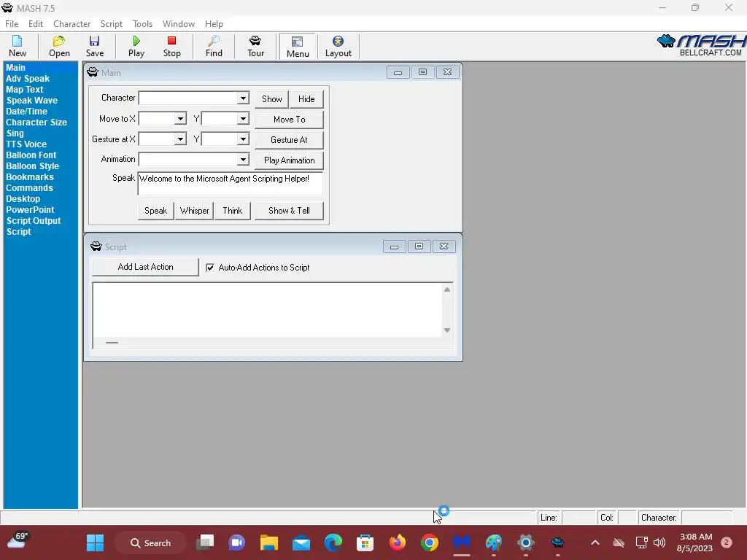
Task: Open Settings gear on taskbar
Action: pyautogui.click(x=525, y=542)
